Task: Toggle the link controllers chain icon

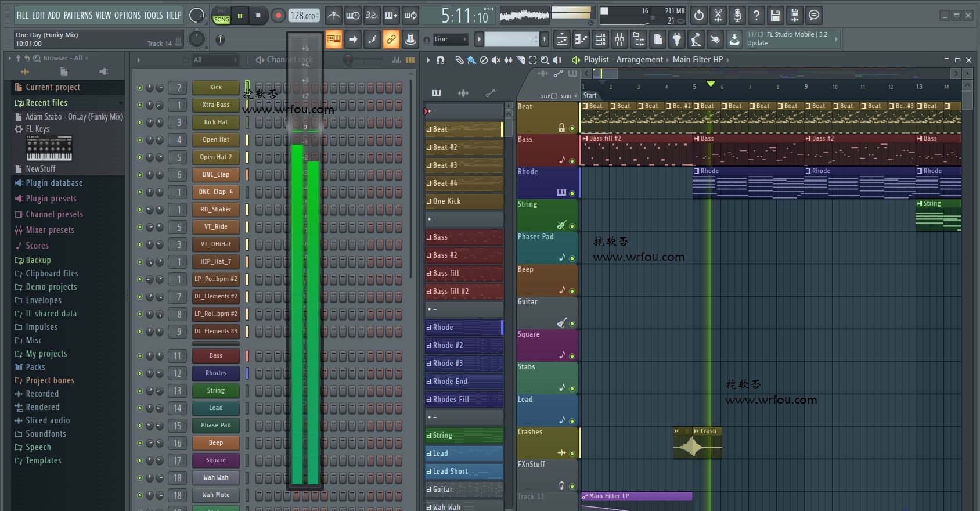Action: click(391, 39)
